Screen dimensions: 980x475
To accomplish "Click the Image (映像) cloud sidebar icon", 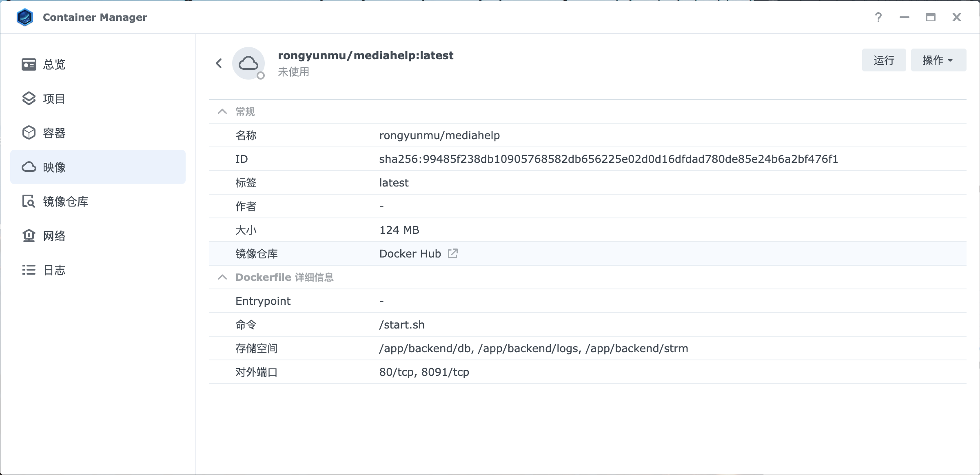I will pos(29,167).
